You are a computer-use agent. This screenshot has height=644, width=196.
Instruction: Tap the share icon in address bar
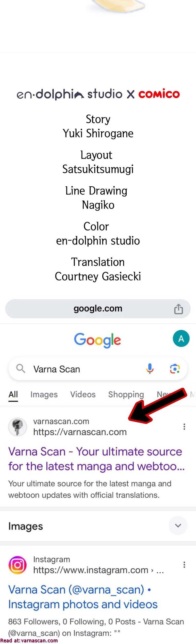click(x=178, y=309)
